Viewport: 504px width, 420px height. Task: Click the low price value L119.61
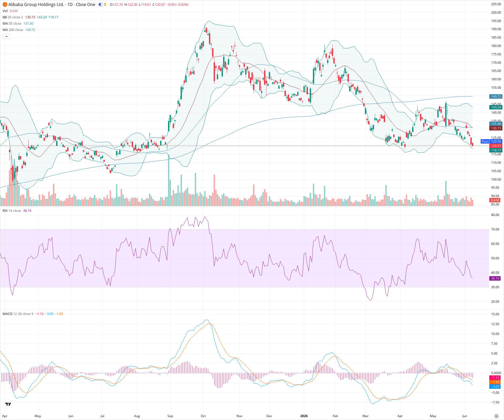tap(145, 5)
